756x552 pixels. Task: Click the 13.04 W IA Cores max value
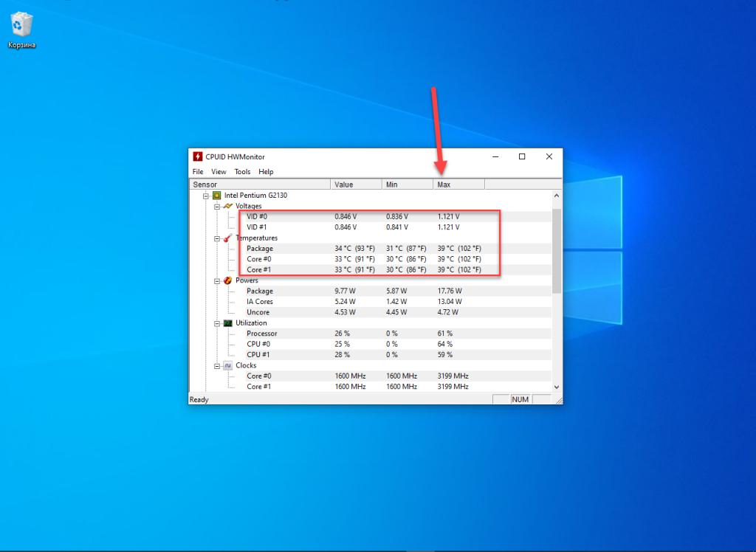[x=450, y=301]
